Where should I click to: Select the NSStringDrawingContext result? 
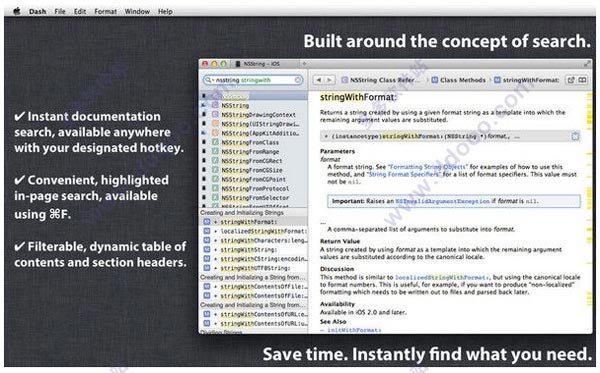pos(253,114)
